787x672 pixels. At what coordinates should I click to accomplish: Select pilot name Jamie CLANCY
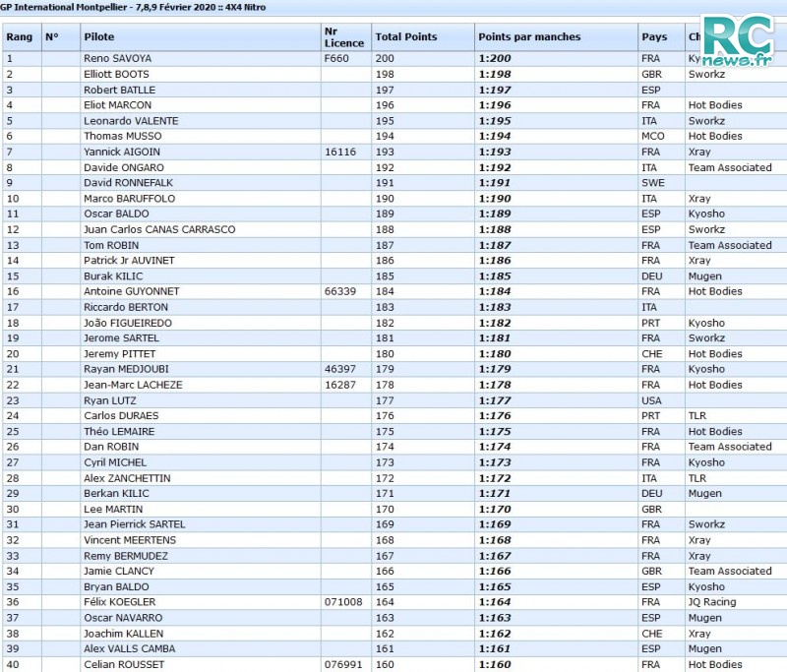click(119, 572)
